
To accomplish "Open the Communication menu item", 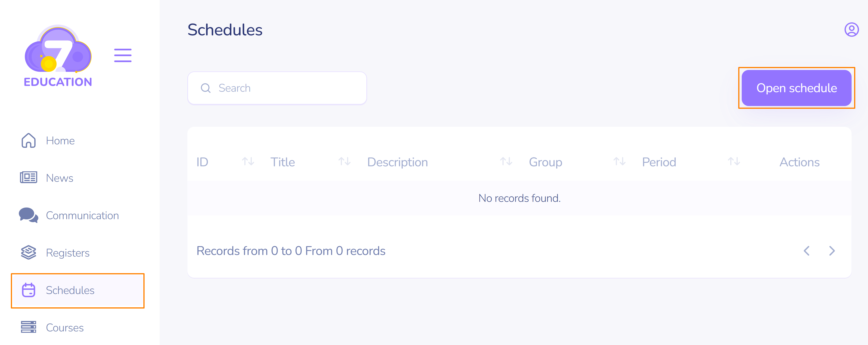I will click(82, 215).
